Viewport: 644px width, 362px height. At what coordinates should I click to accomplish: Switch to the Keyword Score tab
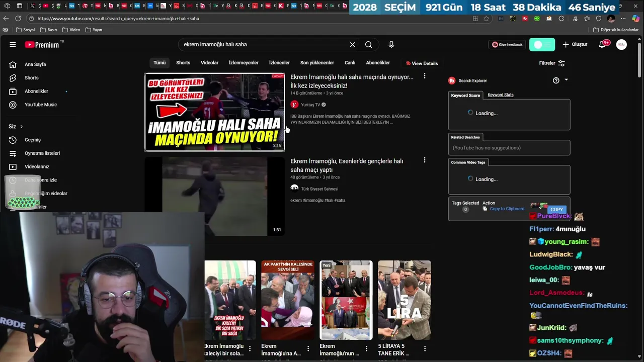coord(465,95)
